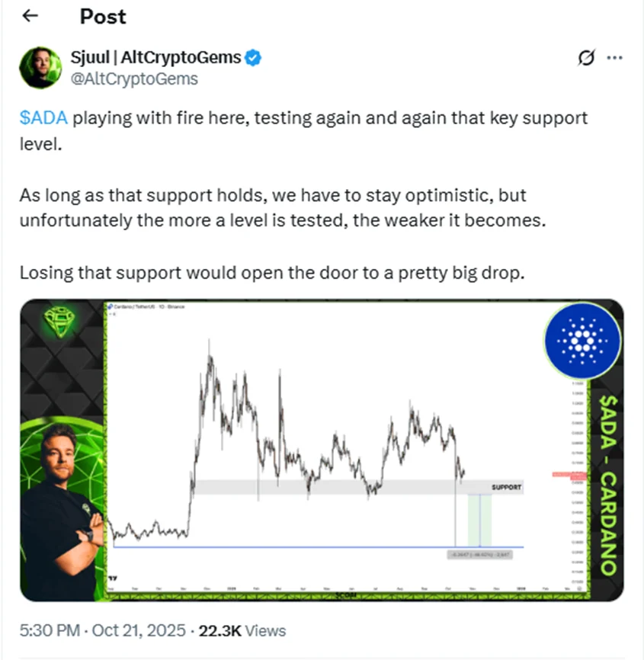644x660 pixels.
Task: Open the $ADA cashtag link
Action: [44, 118]
